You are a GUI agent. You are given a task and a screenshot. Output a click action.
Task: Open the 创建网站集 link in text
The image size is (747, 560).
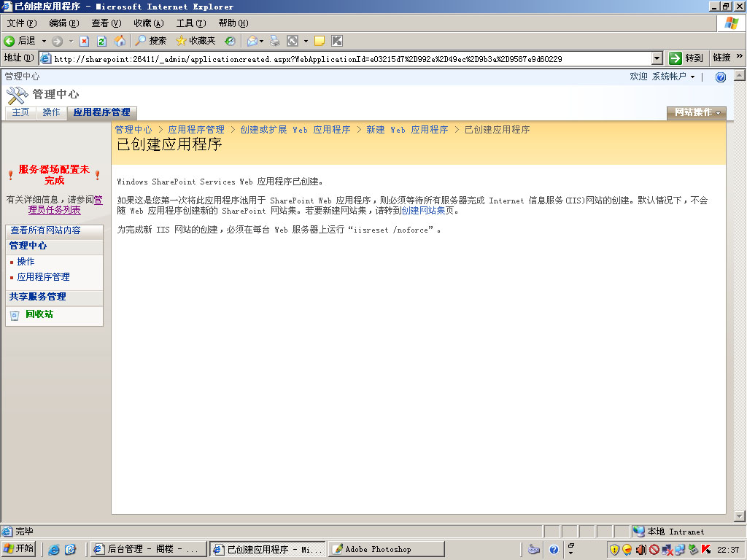tap(423, 211)
